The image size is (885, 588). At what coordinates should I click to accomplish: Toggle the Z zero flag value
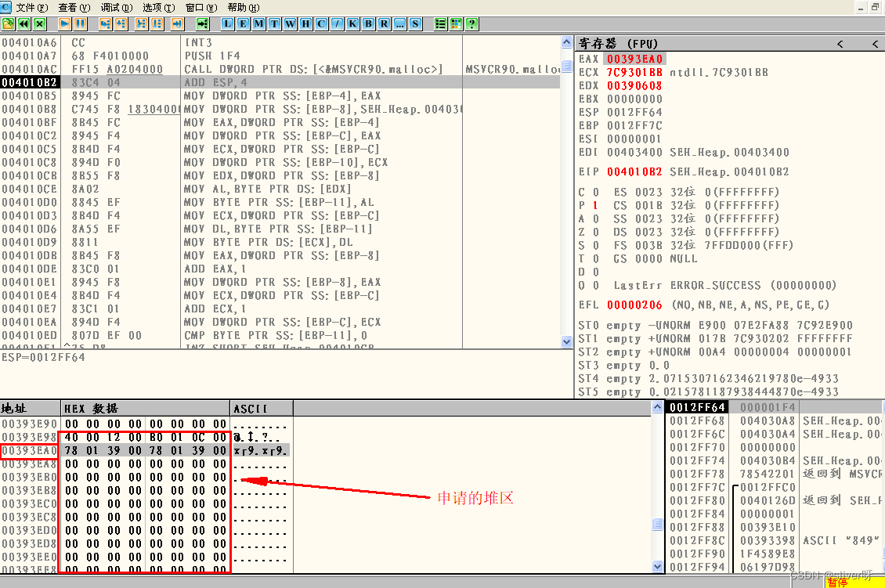(594, 232)
